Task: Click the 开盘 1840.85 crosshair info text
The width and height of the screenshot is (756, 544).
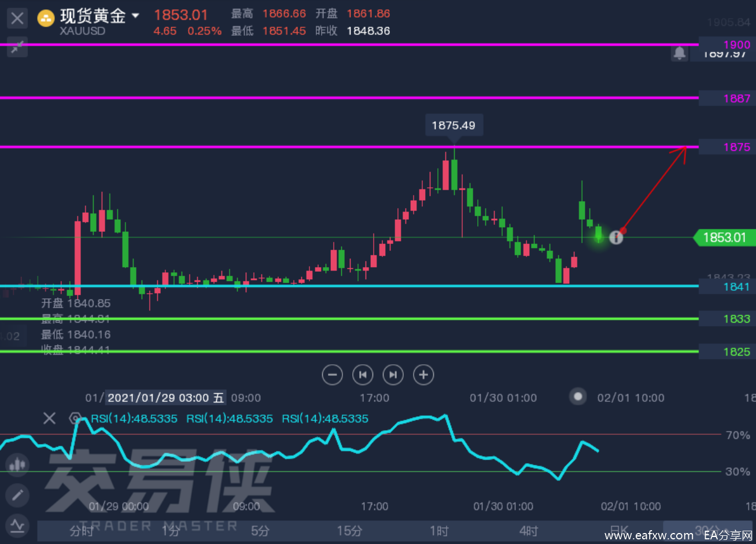Action: pos(76,304)
